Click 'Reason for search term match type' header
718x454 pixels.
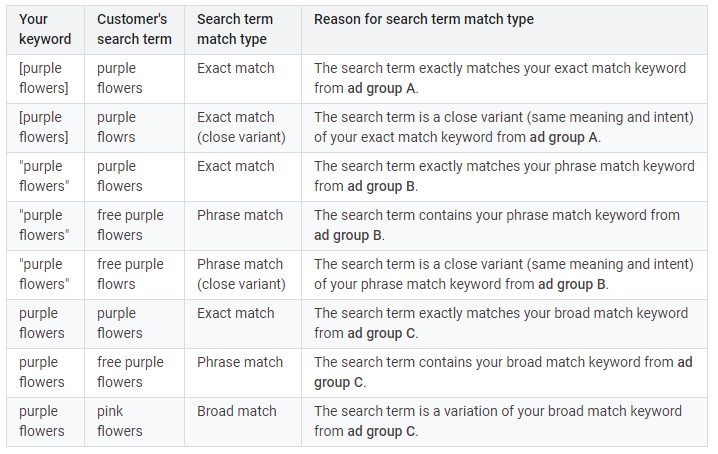point(424,20)
